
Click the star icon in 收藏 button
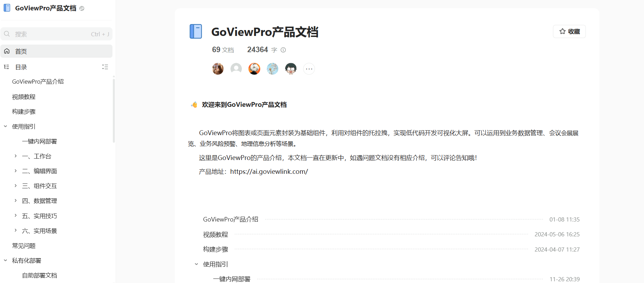coord(562,31)
